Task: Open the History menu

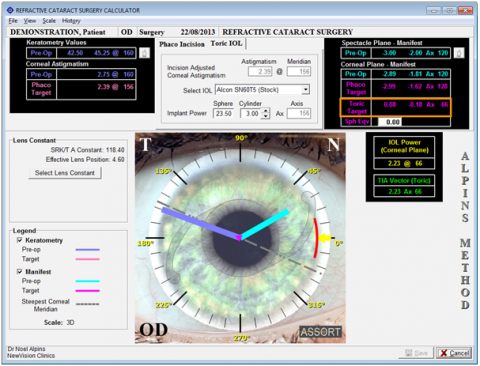Action: pos(71,21)
